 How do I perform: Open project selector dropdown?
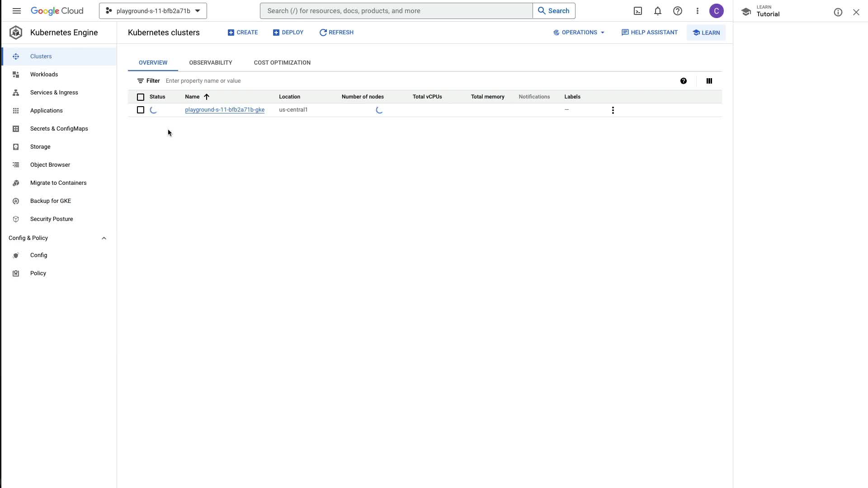(x=153, y=11)
